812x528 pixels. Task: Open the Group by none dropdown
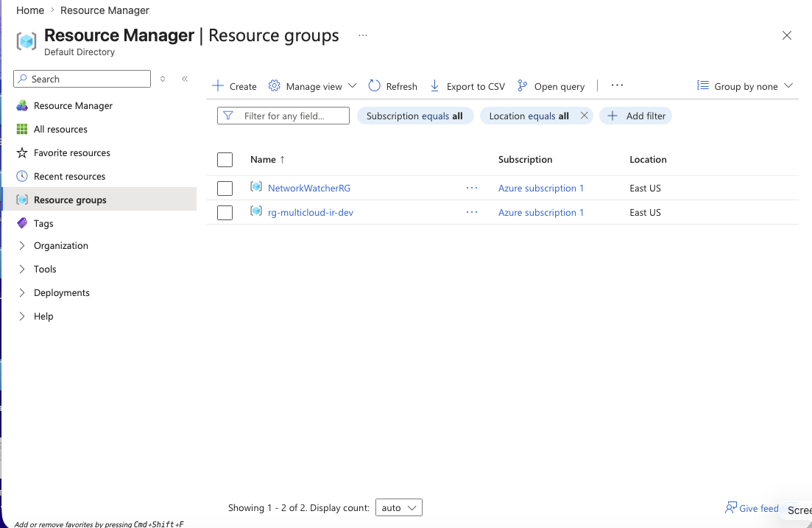click(746, 86)
